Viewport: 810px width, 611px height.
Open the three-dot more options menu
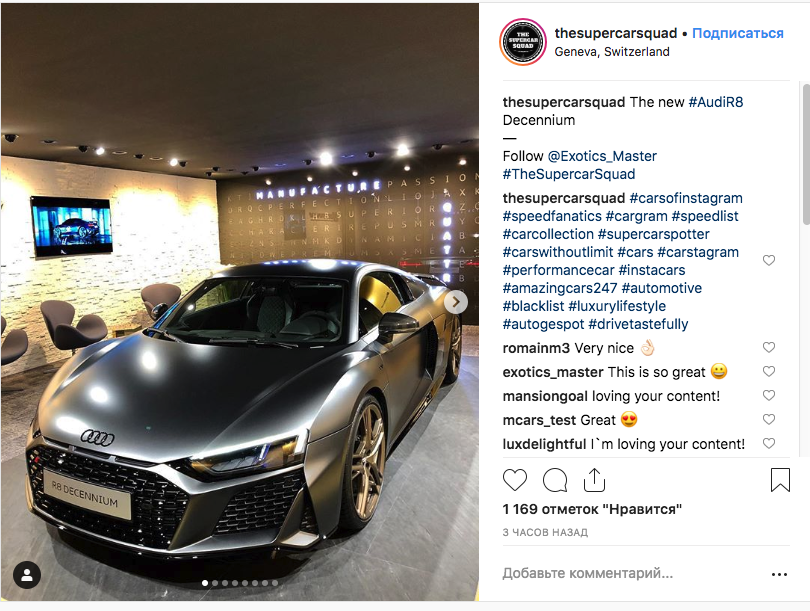(779, 574)
